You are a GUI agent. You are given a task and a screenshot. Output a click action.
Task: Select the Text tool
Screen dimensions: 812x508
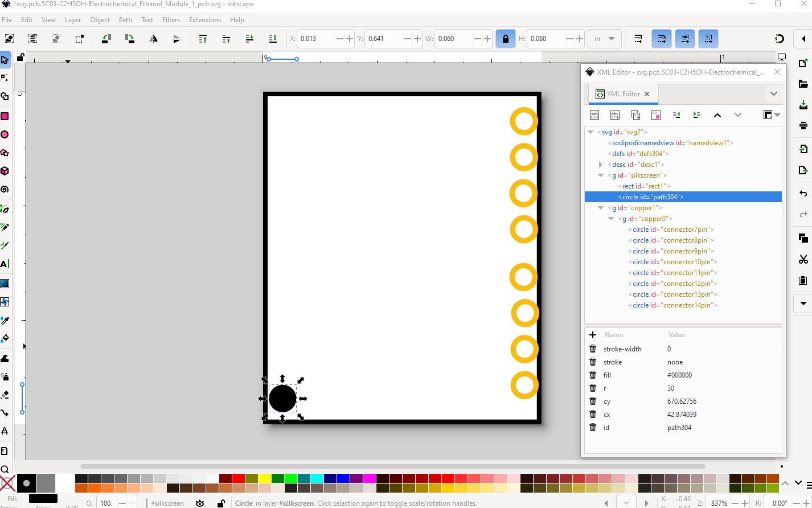pyautogui.click(x=5, y=264)
